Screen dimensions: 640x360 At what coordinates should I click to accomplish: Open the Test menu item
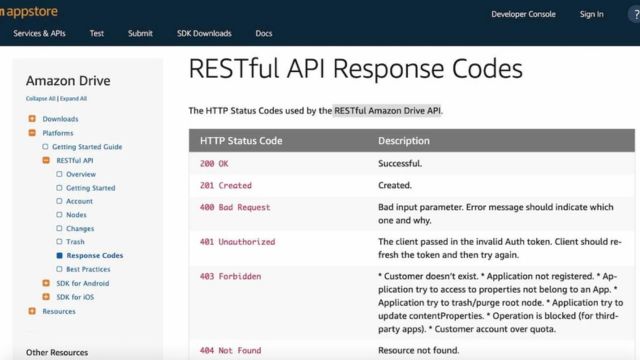point(97,33)
